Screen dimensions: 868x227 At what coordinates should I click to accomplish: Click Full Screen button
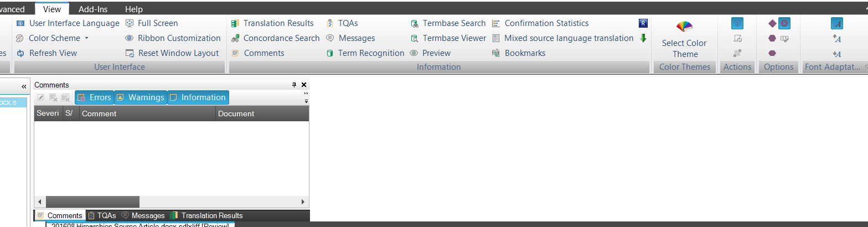coord(151,23)
